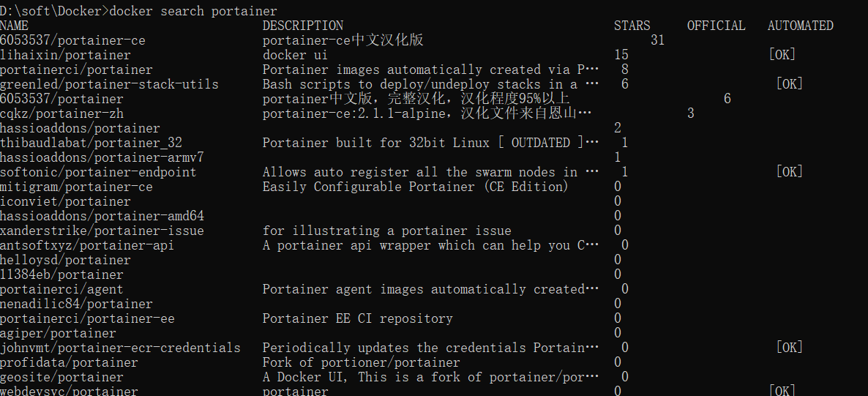Click the NAME column header
The width and height of the screenshot is (868, 396).
(15, 26)
